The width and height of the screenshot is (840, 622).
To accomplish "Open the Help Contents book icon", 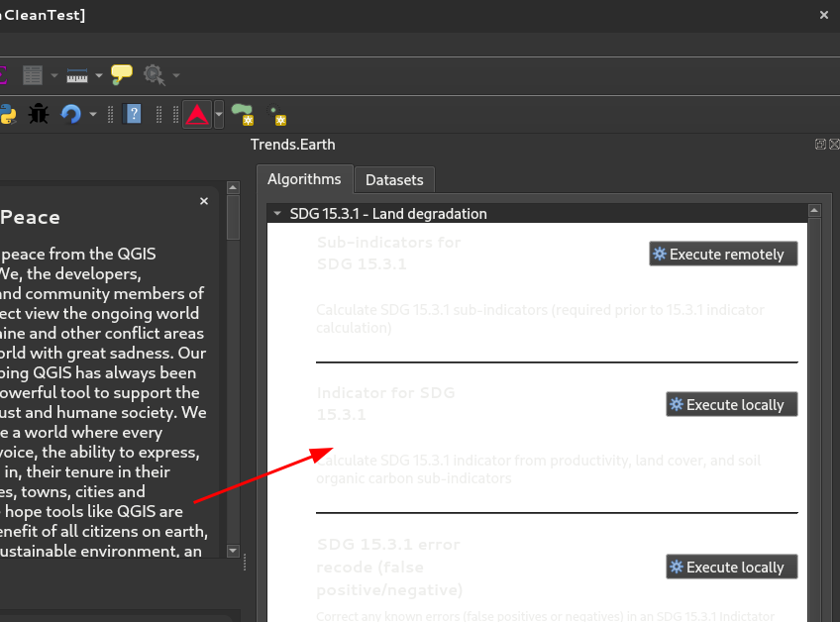I will (133, 114).
